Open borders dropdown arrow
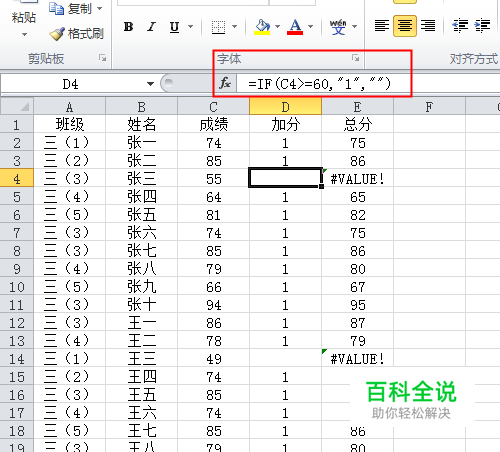500x452 pixels. tap(234, 26)
